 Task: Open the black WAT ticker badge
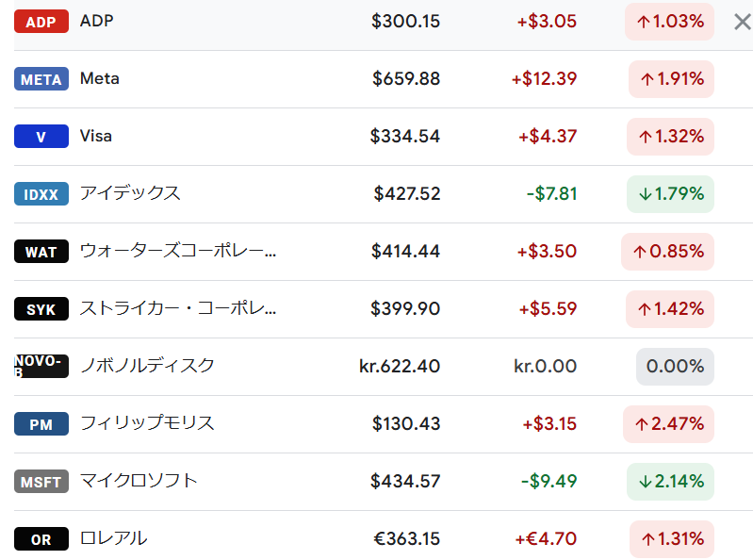tap(41, 252)
